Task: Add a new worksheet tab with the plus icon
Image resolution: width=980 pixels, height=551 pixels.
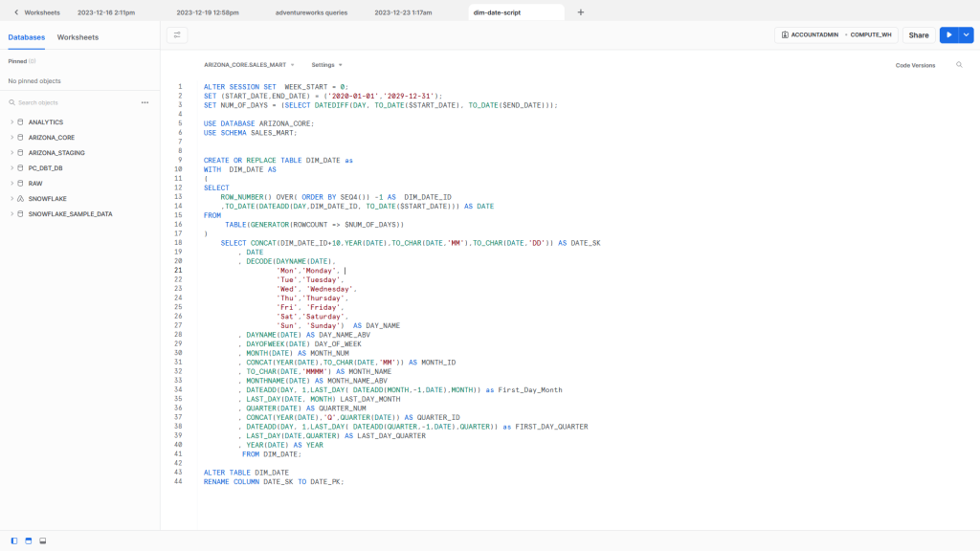Action: click(580, 12)
